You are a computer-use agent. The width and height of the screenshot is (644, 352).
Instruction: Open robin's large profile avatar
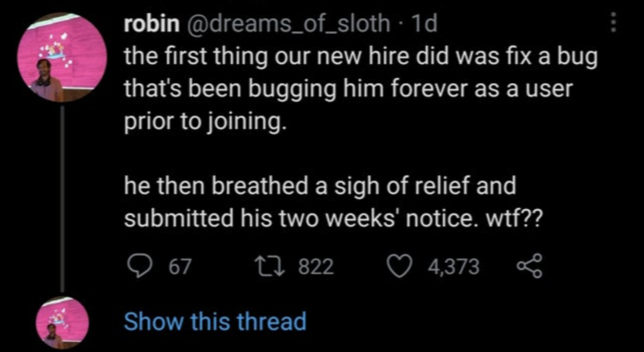point(61,58)
